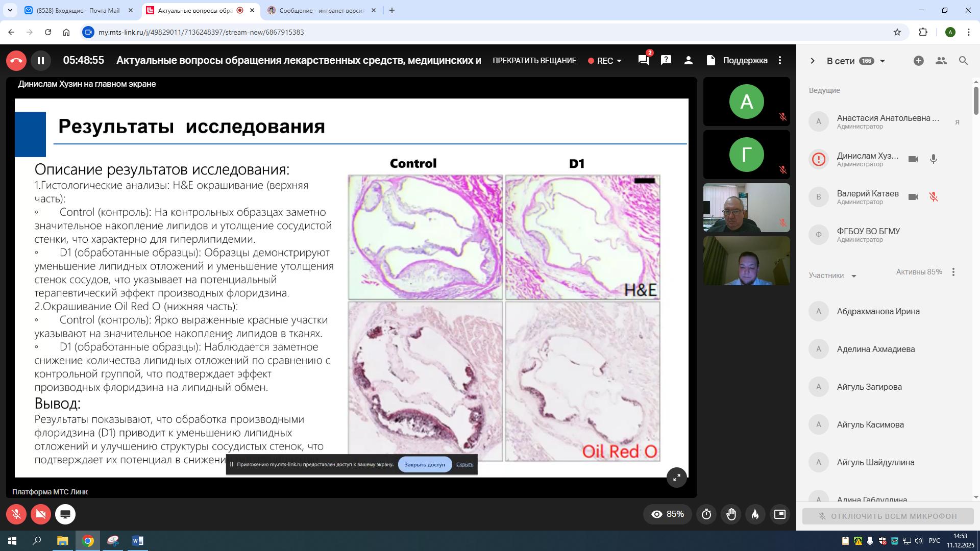Toggle Валерий Катаев's muted microphone
Screen dimensions: 980x551
click(x=933, y=197)
